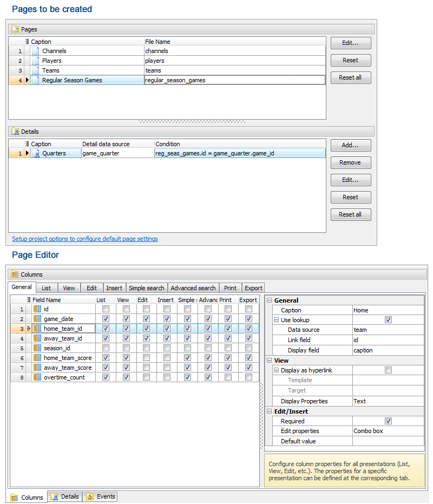
Task: Click the overtime_count field column icon
Action: 37,377
